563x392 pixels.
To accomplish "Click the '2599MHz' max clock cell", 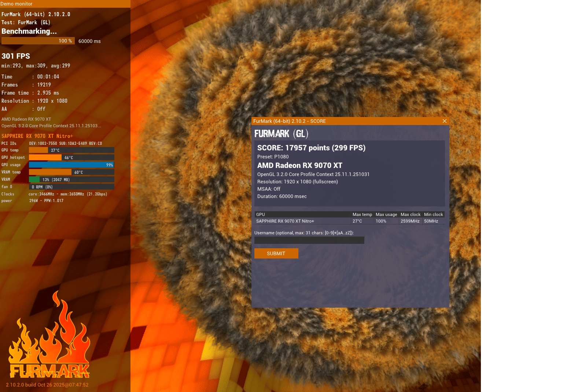I will point(410,221).
